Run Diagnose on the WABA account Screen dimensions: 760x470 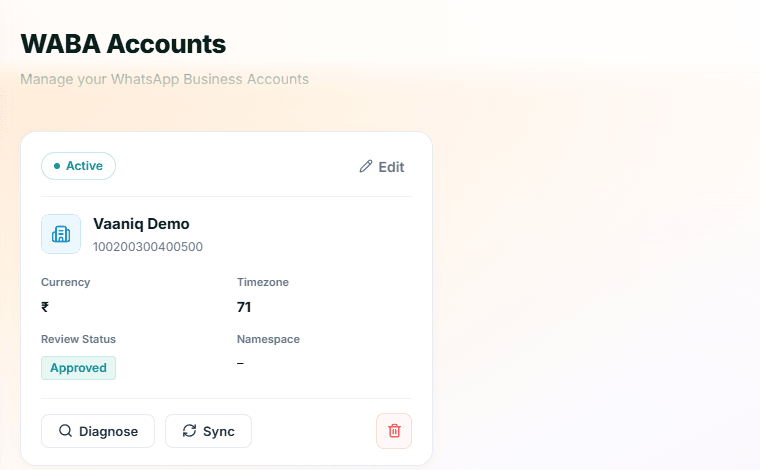point(98,431)
